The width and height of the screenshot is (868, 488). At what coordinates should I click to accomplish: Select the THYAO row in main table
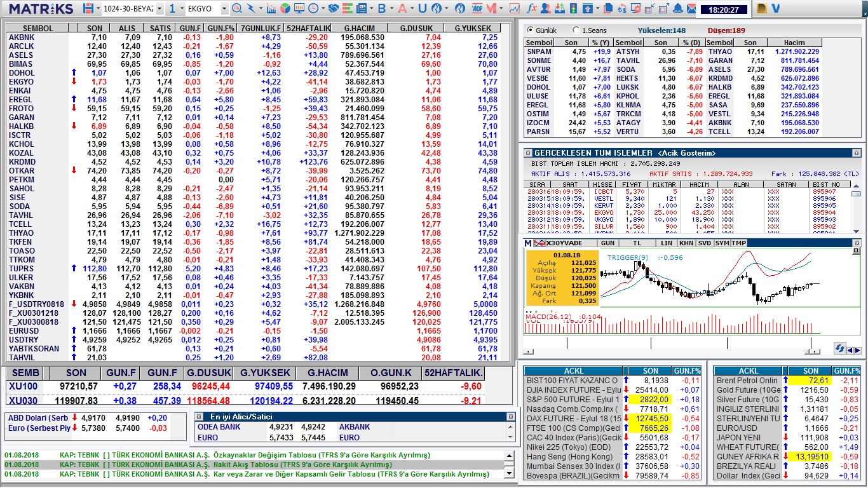pyautogui.click(x=254, y=233)
